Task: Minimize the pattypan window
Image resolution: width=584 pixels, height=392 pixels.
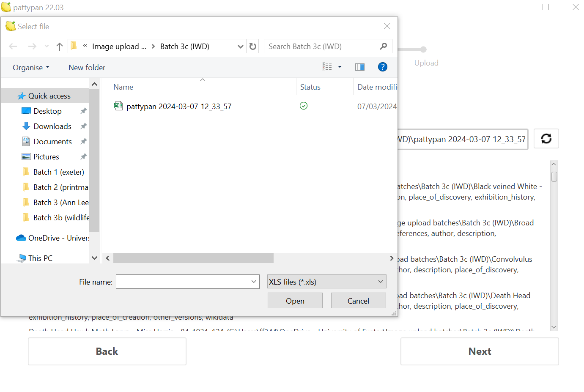Action: pos(517,7)
